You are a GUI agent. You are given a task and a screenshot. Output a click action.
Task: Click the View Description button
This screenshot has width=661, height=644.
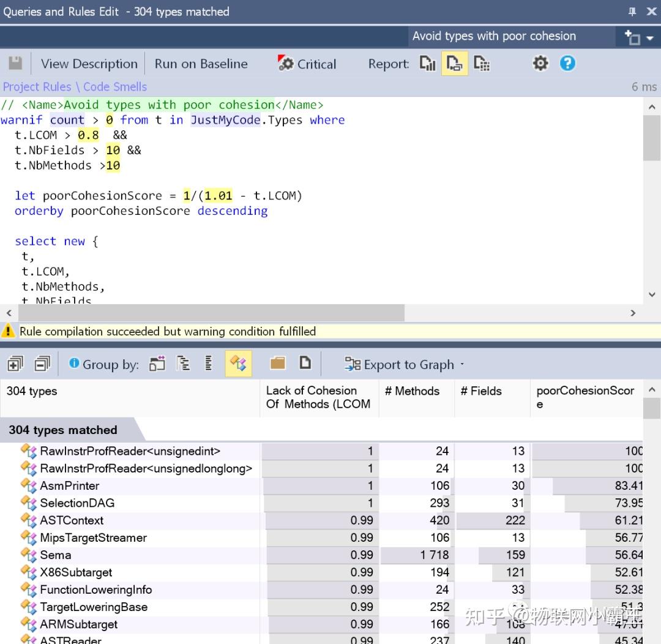(89, 64)
